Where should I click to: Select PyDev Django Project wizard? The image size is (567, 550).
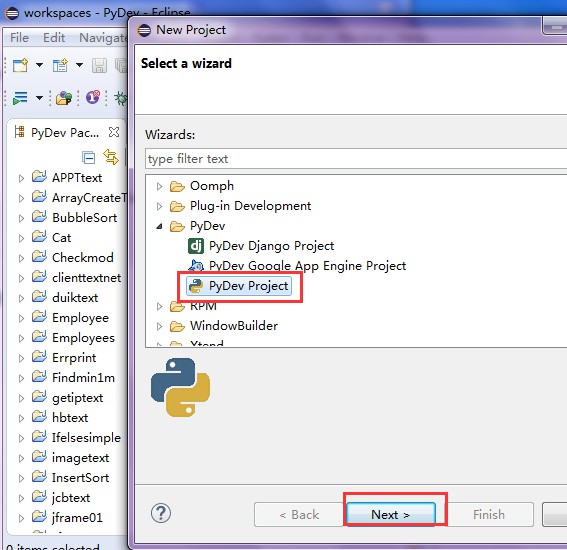click(x=271, y=246)
